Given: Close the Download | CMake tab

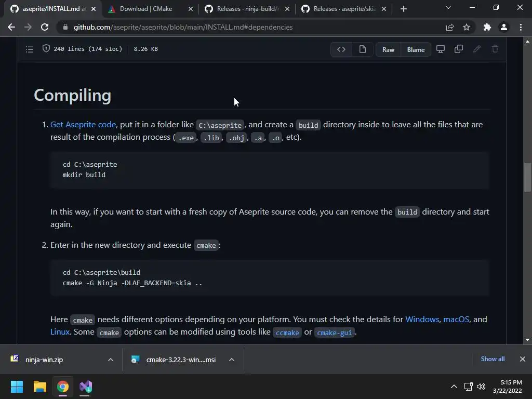Looking at the screenshot, I should tap(191, 9).
